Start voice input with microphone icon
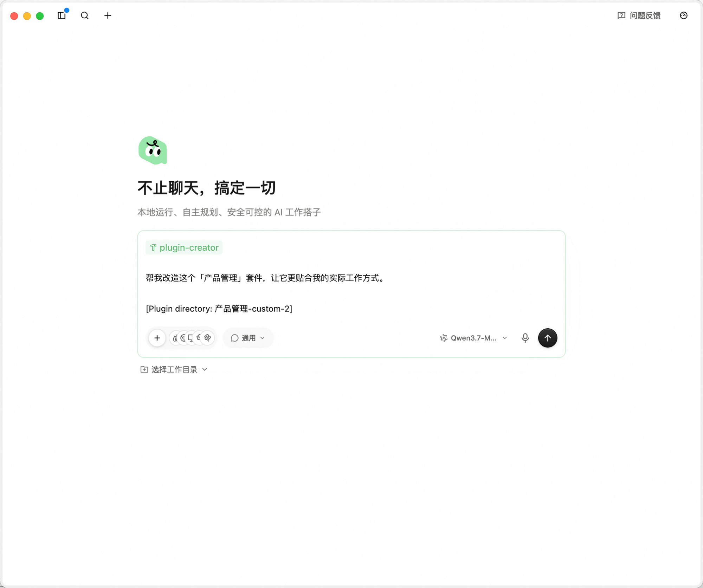Screen dimensions: 703x588 pos(525,338)
